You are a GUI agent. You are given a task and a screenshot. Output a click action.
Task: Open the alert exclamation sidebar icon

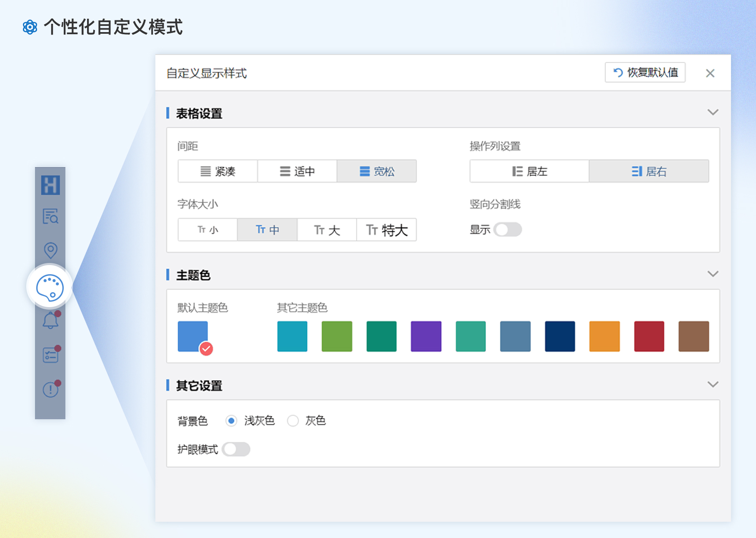50,389
